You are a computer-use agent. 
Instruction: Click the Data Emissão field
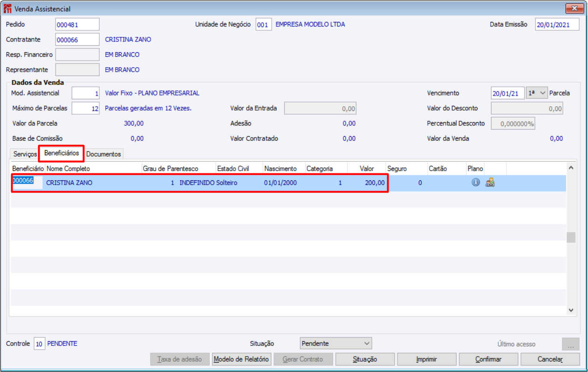pos(557,24)
